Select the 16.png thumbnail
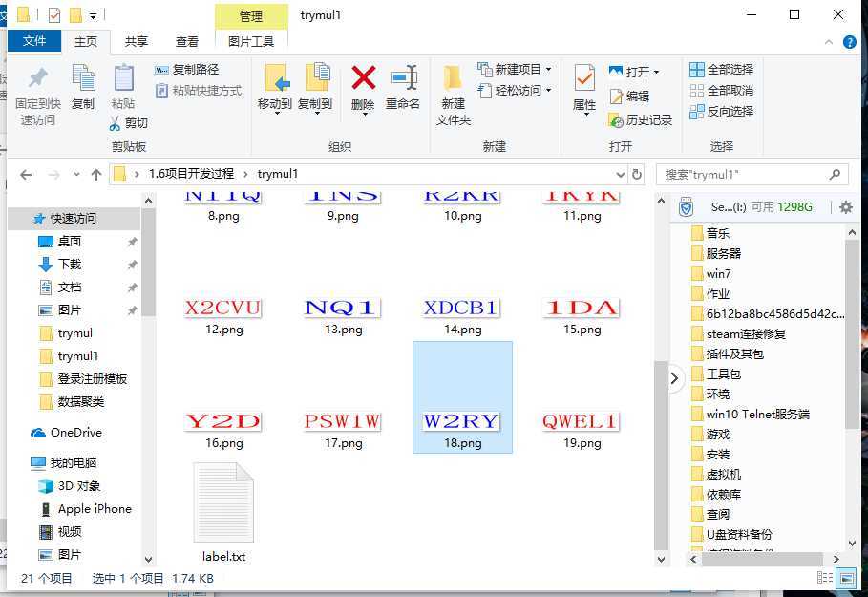 coord(223,421)
